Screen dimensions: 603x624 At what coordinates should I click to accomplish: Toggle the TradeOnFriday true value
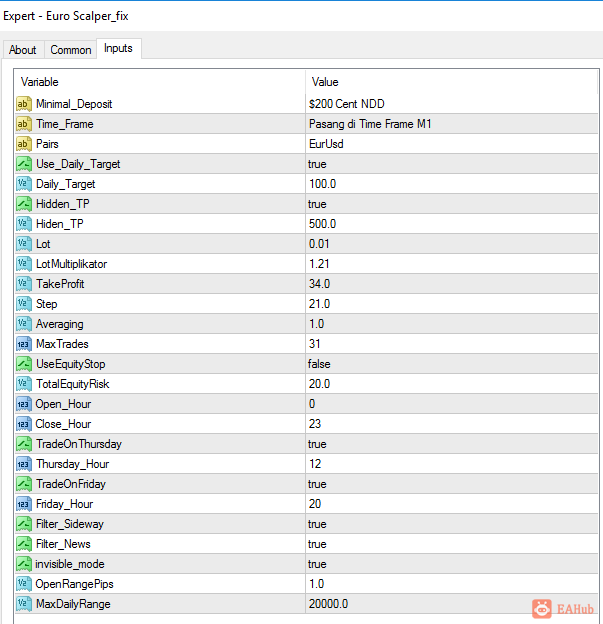[x=452, y=484]
